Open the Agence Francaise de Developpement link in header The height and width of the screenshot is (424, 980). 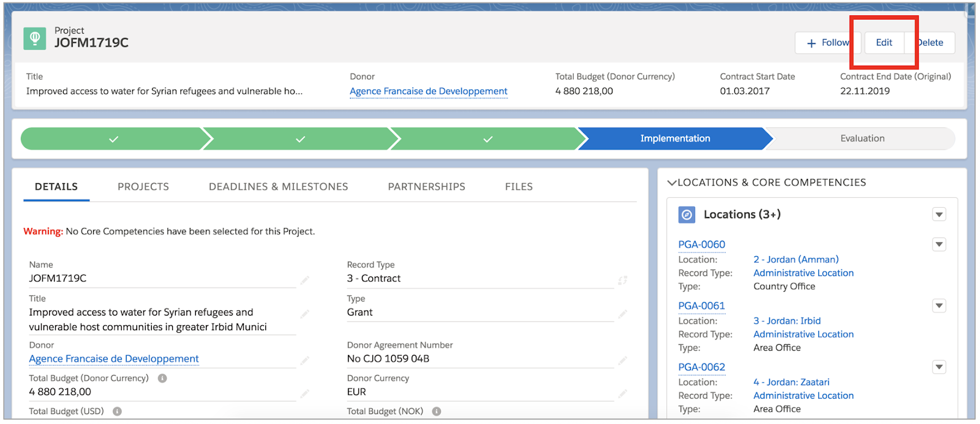pyautogui.click(x=429, y=91)
